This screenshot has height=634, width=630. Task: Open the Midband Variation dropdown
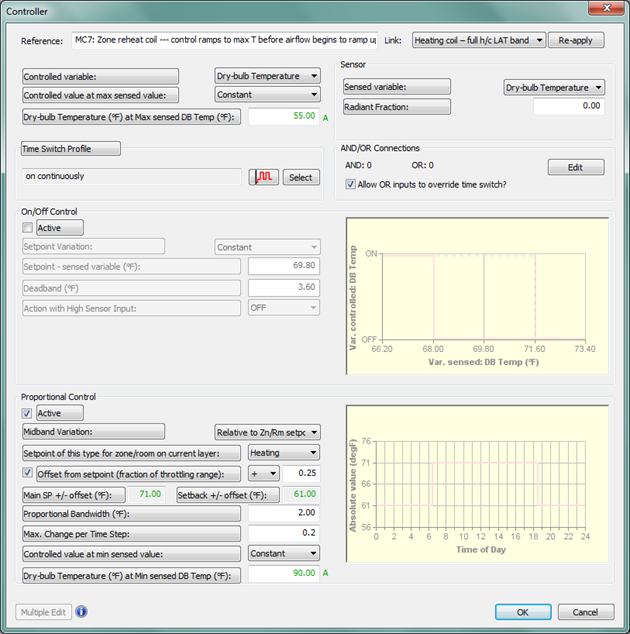[267, 432]
